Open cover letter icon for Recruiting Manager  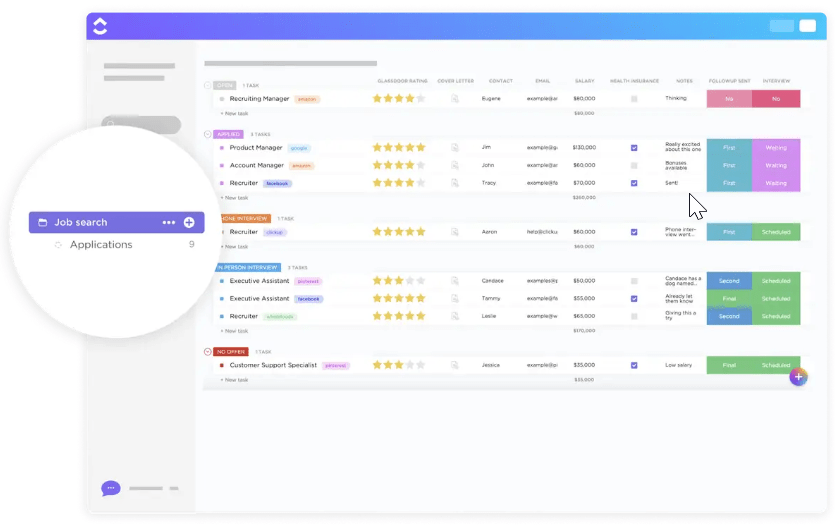455,99
